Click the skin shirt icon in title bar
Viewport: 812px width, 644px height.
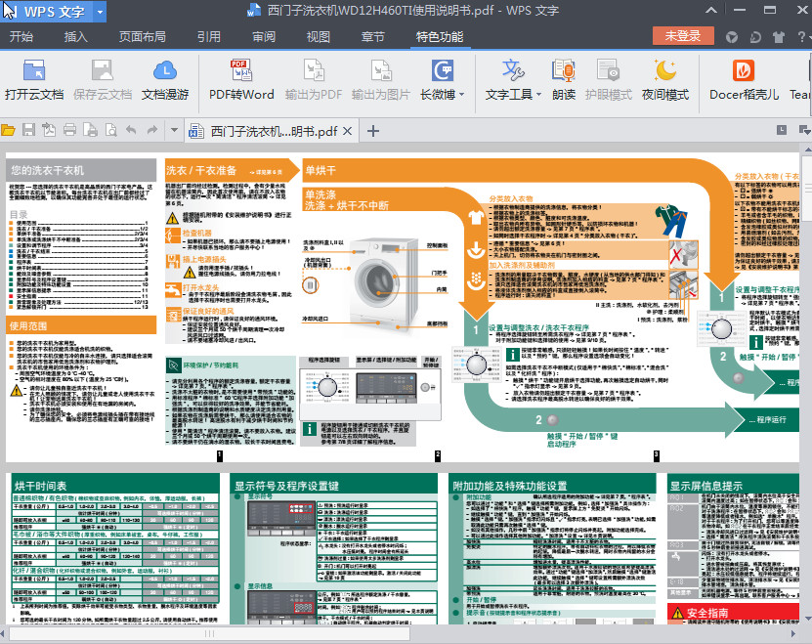click(778, 37)
